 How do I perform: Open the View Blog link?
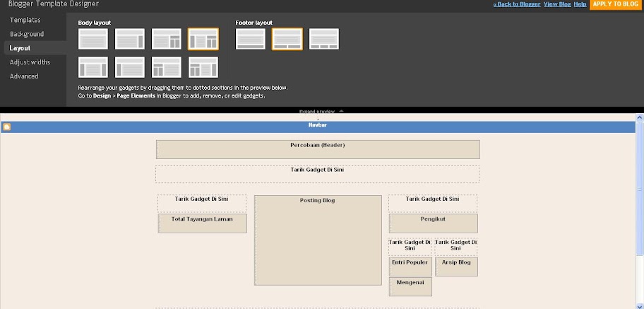point(557,4)
